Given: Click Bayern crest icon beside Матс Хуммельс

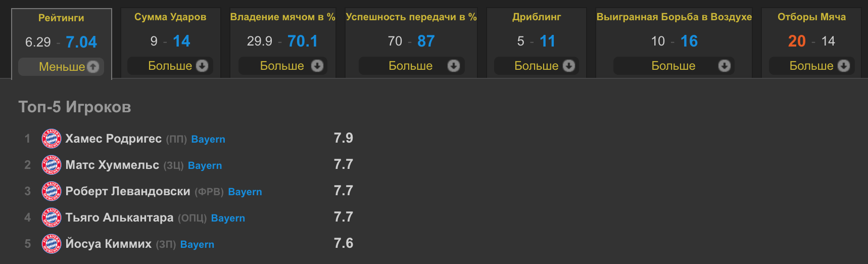Looking at the screenshot, I should 51,165.
